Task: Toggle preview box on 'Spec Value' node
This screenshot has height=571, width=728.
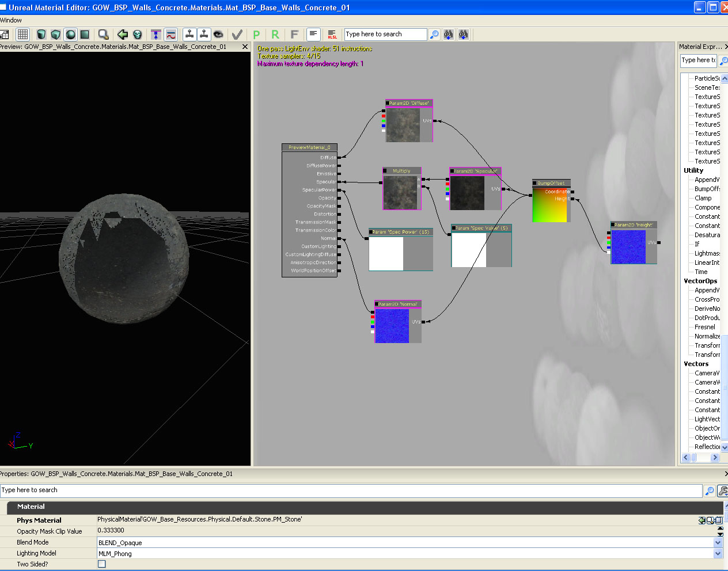Action: coord(454,228)
